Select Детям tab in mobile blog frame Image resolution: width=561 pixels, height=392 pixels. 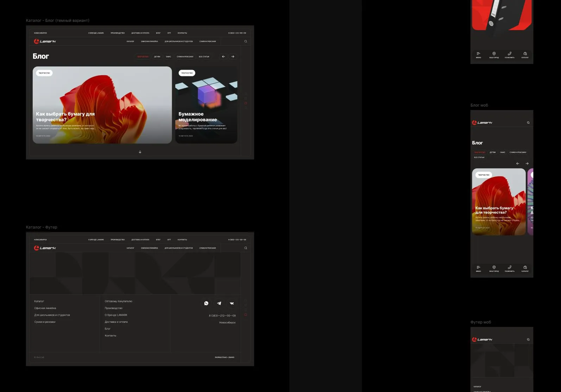coord(493,152)
